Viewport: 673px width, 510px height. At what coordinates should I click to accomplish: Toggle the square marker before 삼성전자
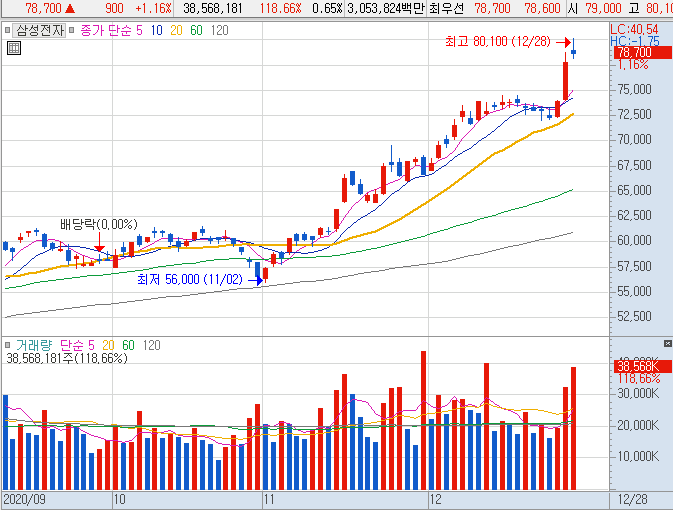tap(7, 30)
